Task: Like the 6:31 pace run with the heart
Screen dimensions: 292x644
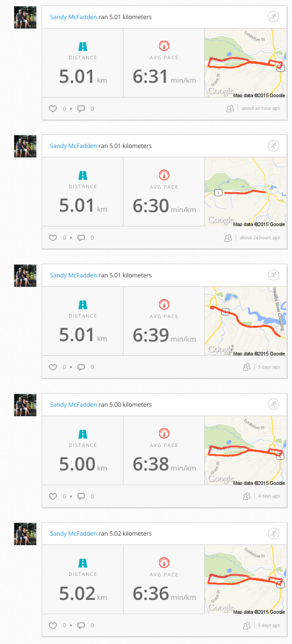Action: [53, 109]
